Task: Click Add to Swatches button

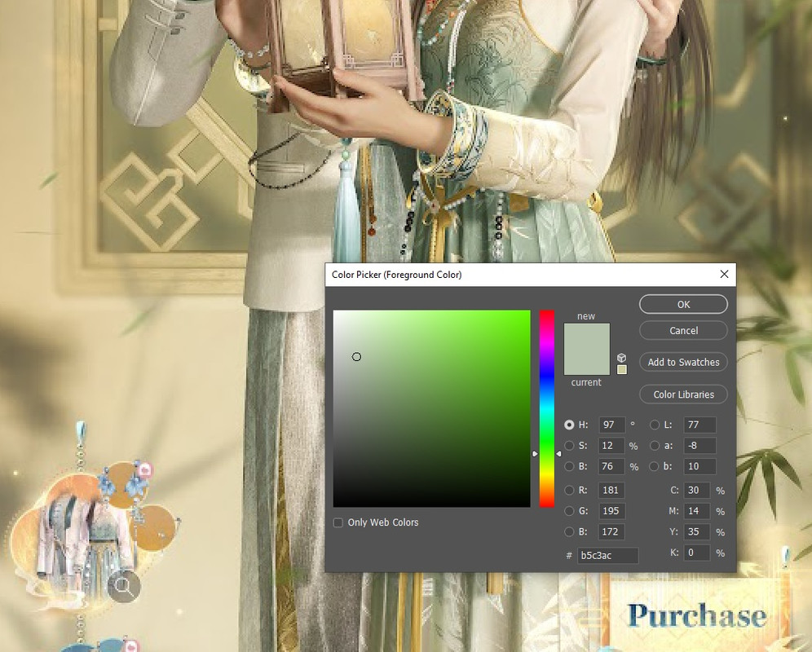Action: [x=683, y=362]
